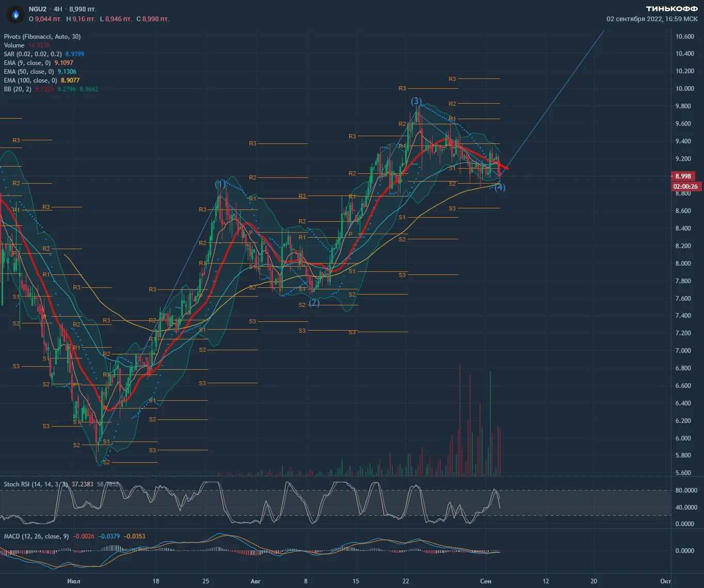
Task: Click the Авг label on the time axis
Action: 255,581
